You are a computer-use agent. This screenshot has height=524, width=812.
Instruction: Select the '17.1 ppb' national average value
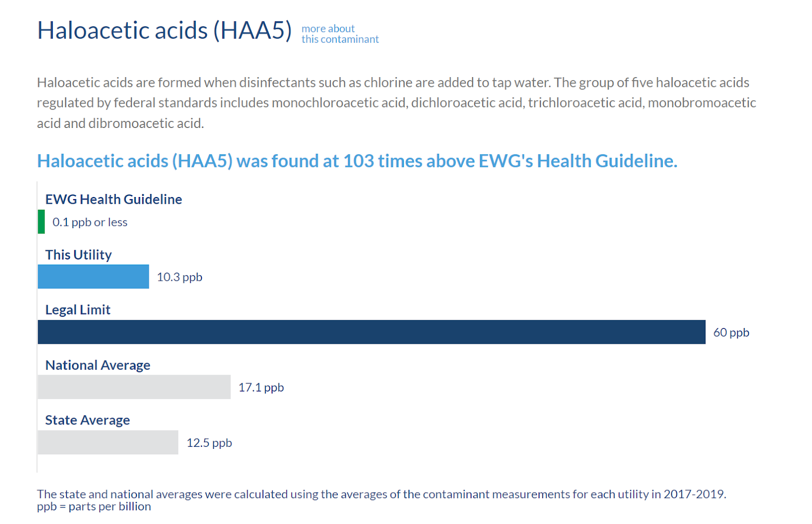tap(261, 387)
